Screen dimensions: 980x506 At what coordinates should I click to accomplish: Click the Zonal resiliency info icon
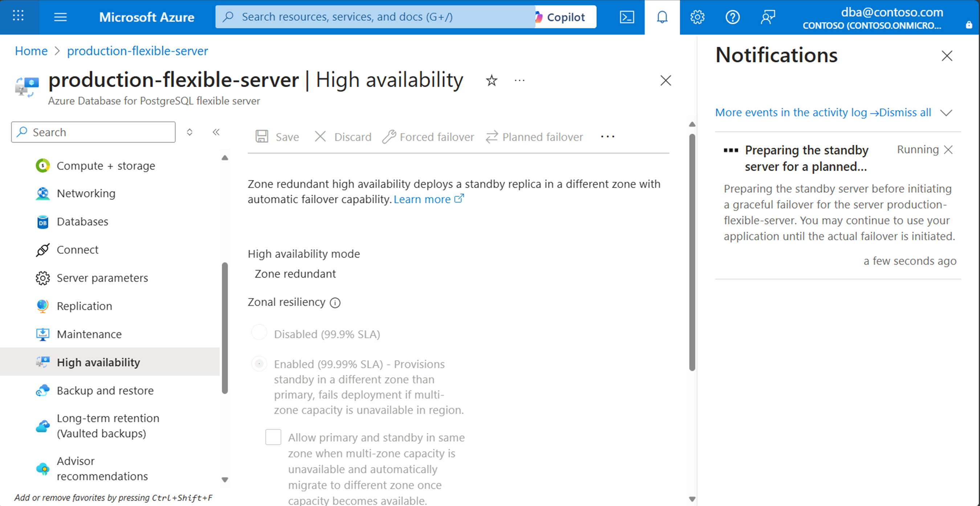pos(335,303)
